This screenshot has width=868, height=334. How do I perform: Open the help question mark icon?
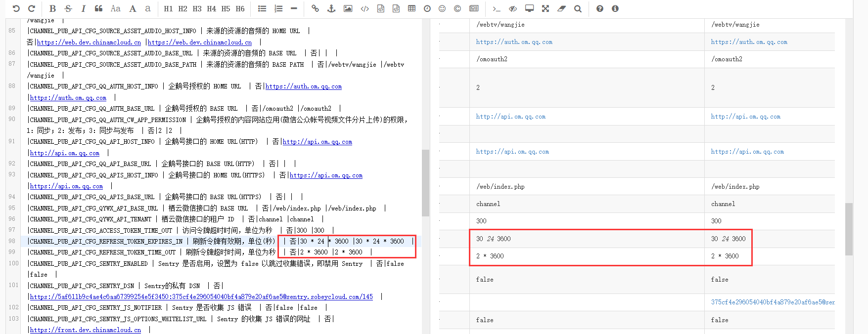[600, 8]
